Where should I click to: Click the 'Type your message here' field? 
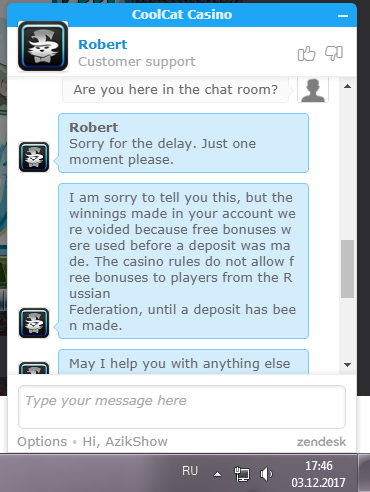tap(182, 407)
